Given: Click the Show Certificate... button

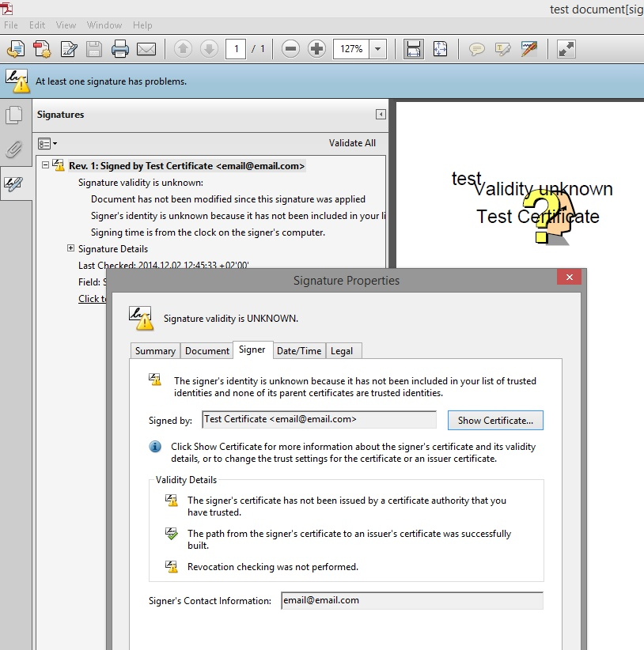Looking at the screenshot, I should (495, 421).
